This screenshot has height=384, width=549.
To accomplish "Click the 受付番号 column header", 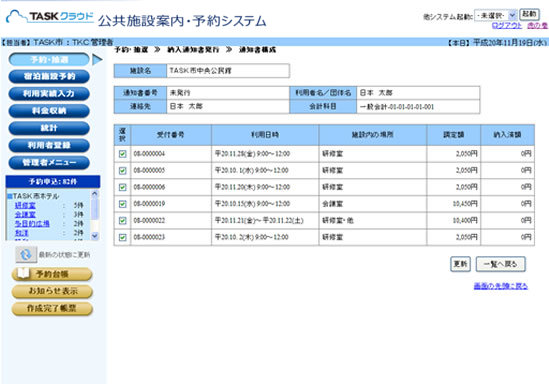I will (171, 135).
